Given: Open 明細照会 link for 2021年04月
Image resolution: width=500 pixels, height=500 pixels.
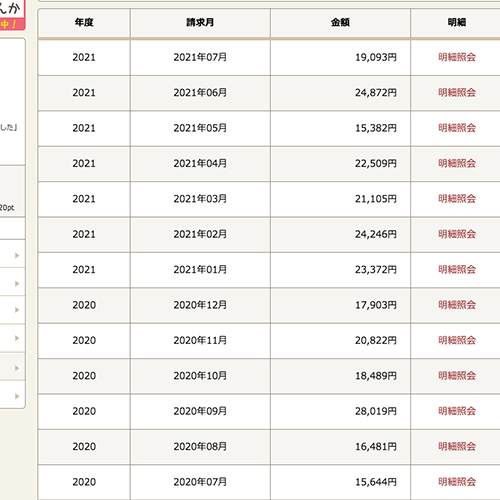Looking at the screenshot, I should coord(457,163).
